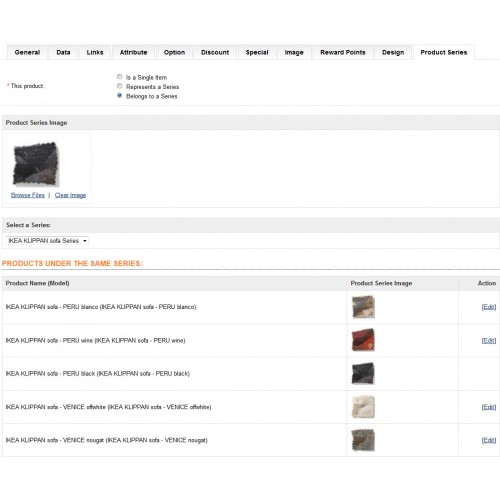
Task: Open the Discount tab
Action: tap(215, 52)
